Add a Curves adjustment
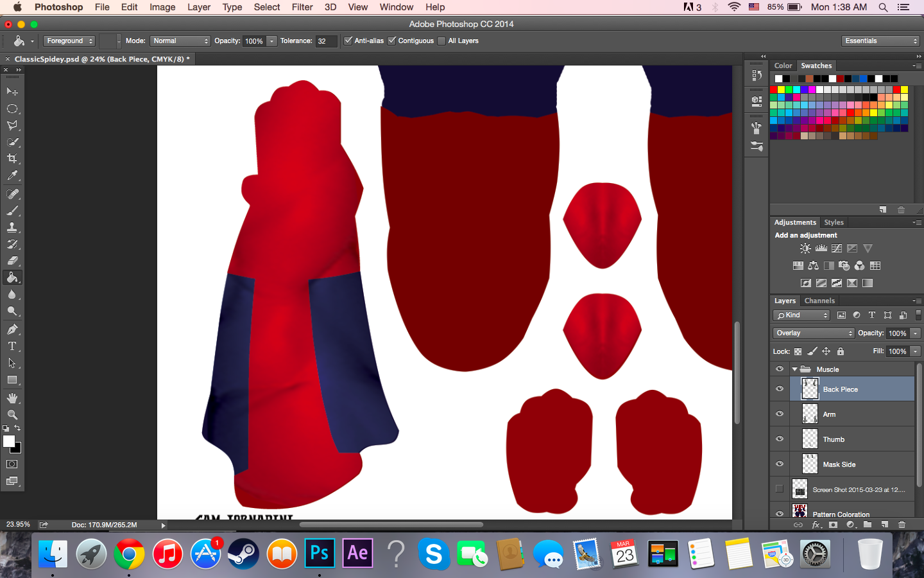 pos(837,249)
